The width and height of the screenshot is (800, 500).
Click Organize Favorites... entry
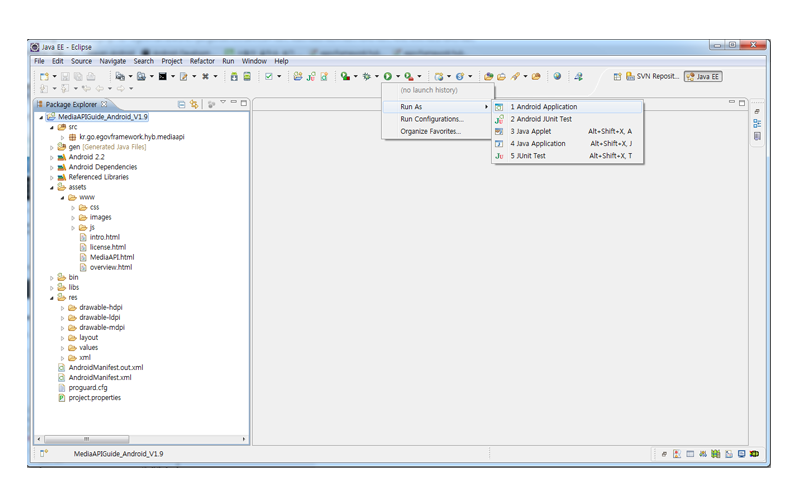tap(430, 131)
